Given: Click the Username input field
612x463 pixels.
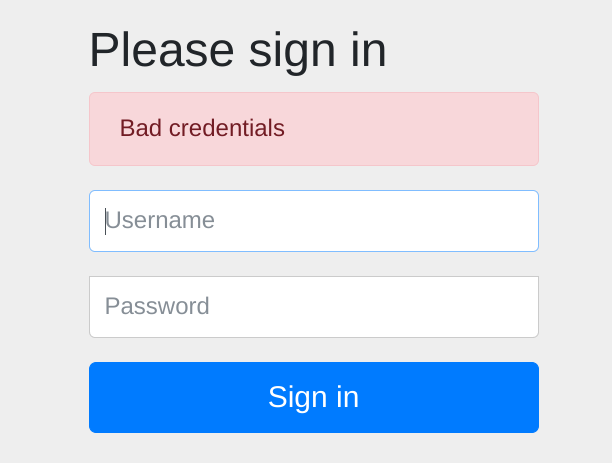Looking at the screenshot, I should pos(313,221).
